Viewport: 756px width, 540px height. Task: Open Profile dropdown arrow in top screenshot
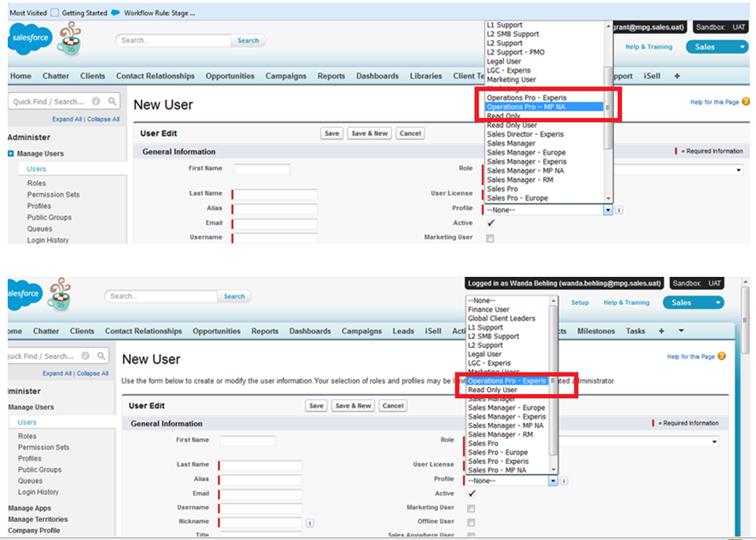pos(608,209)
